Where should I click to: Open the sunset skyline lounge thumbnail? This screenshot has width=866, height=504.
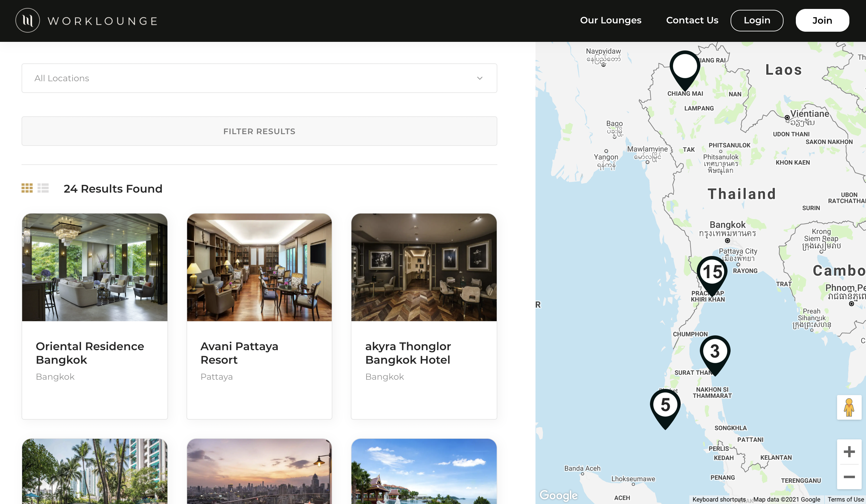click(x=259, y=471)
